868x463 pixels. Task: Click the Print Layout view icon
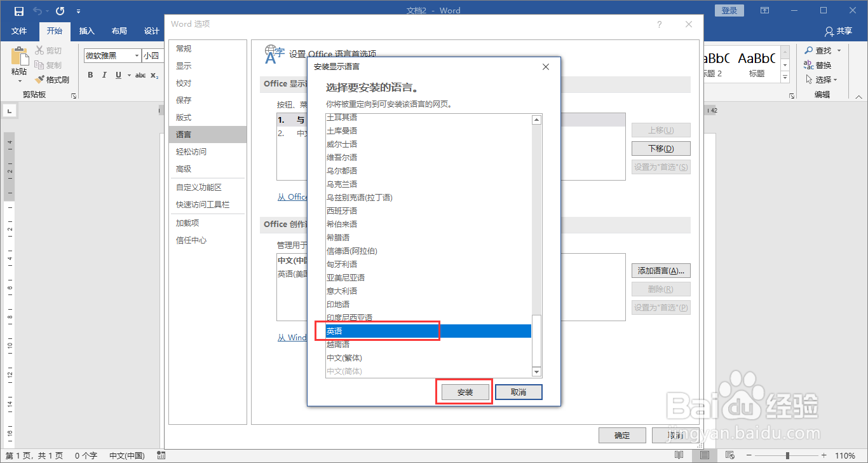click(x=705, y=455)
